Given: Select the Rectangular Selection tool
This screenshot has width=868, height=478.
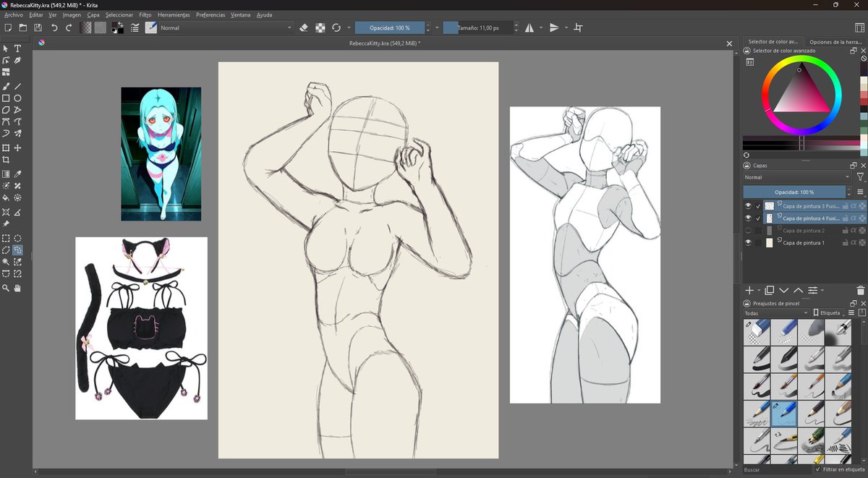Looking at the screenshot, I should click(6, 238).
